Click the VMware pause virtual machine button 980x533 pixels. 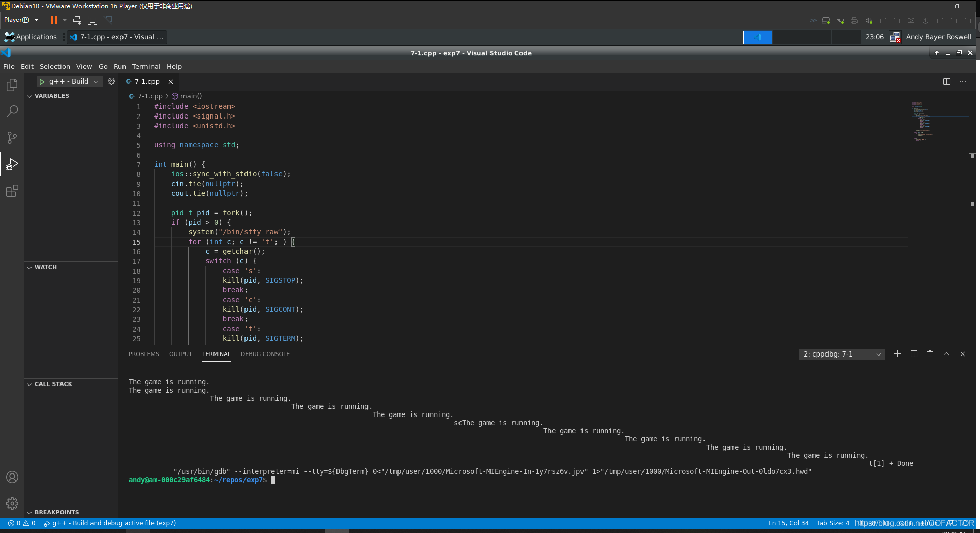click(53, 20)
